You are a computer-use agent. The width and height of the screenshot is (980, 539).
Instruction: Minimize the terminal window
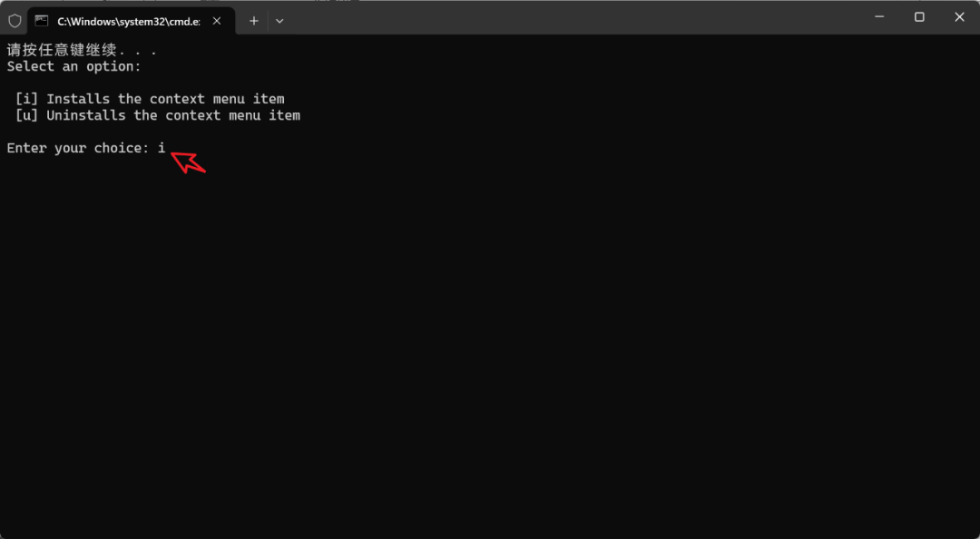pyautogui.click(x=879, y=17)
